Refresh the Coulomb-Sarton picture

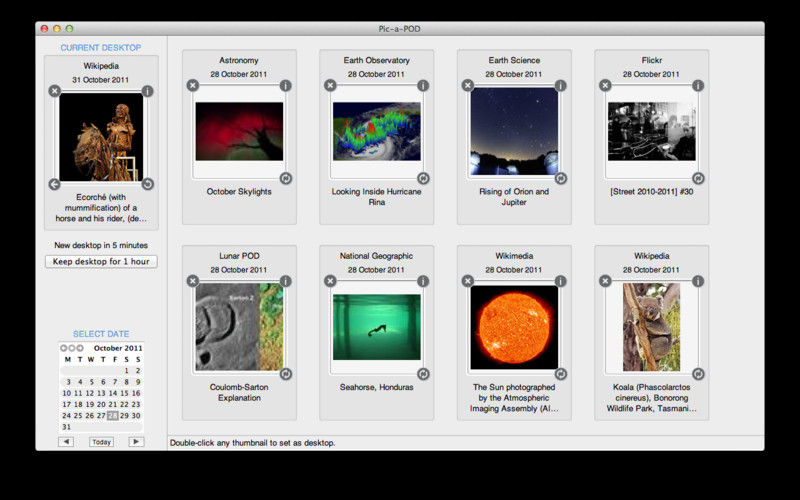(285, 374)
